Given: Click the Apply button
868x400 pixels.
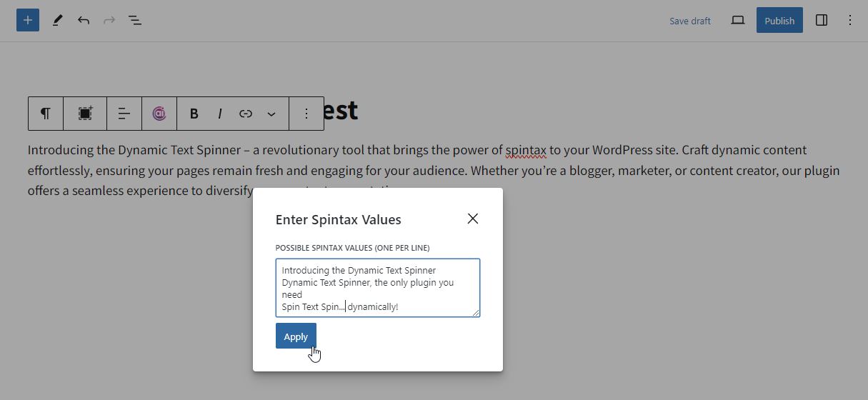Looking at the screenshot, I should tap(296, 336).
